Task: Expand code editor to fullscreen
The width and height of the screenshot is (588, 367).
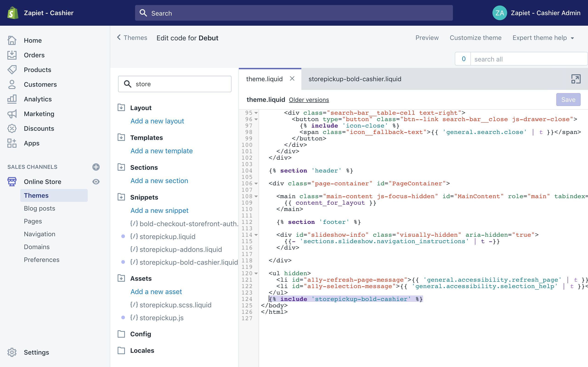Action: 576,79
